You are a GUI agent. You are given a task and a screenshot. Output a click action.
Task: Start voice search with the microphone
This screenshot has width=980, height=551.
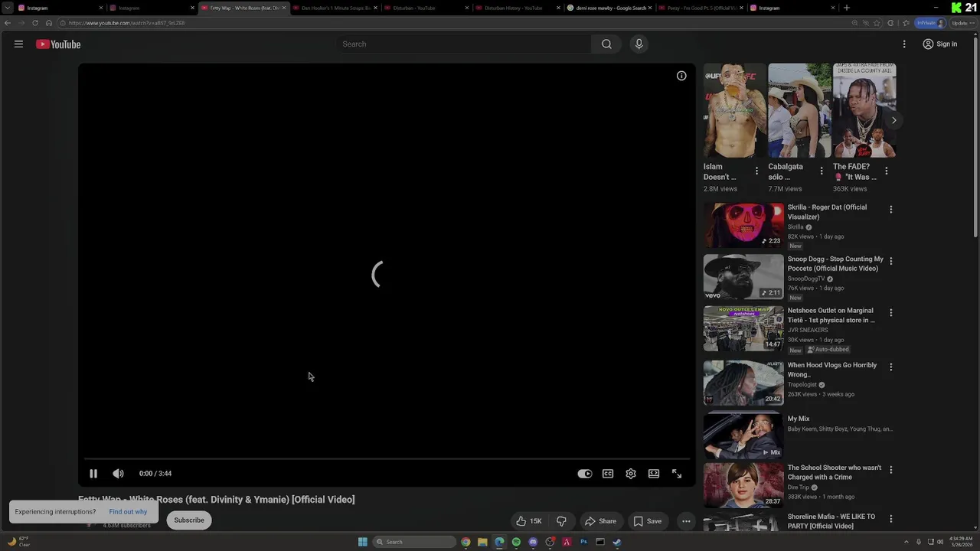[639, 44]
